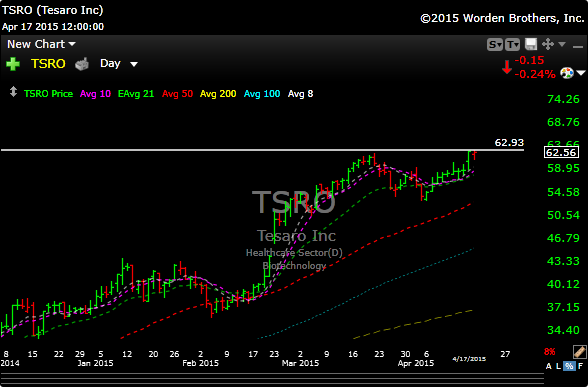Click the 62.93 horizontal line label
The width and height of the screenshot is (588, 387).
[509, 142]
